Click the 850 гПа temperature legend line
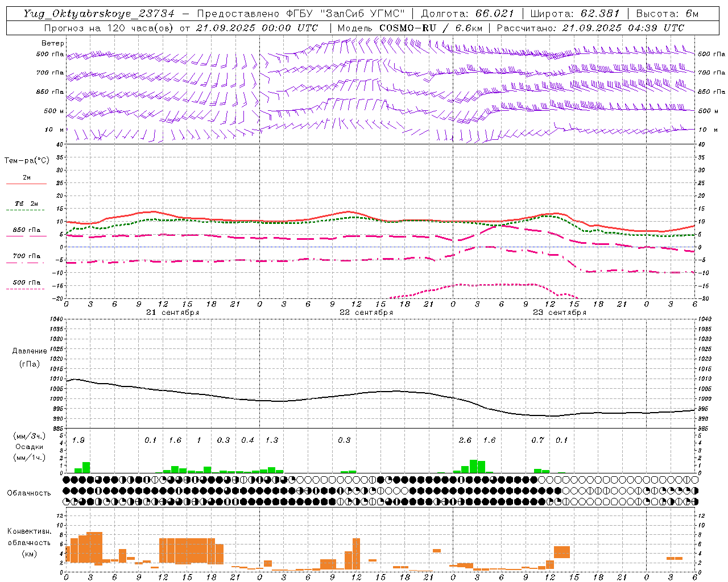 (x=25, y=236)
